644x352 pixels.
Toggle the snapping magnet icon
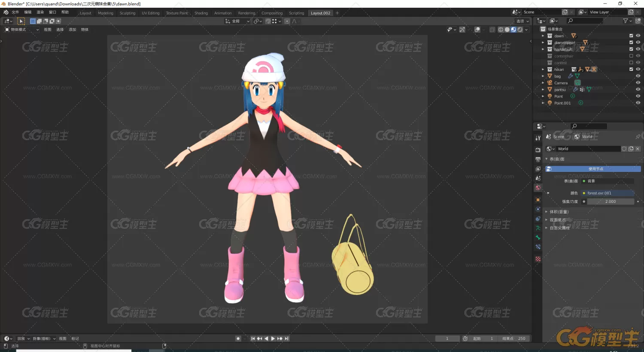tap(268, 21)
